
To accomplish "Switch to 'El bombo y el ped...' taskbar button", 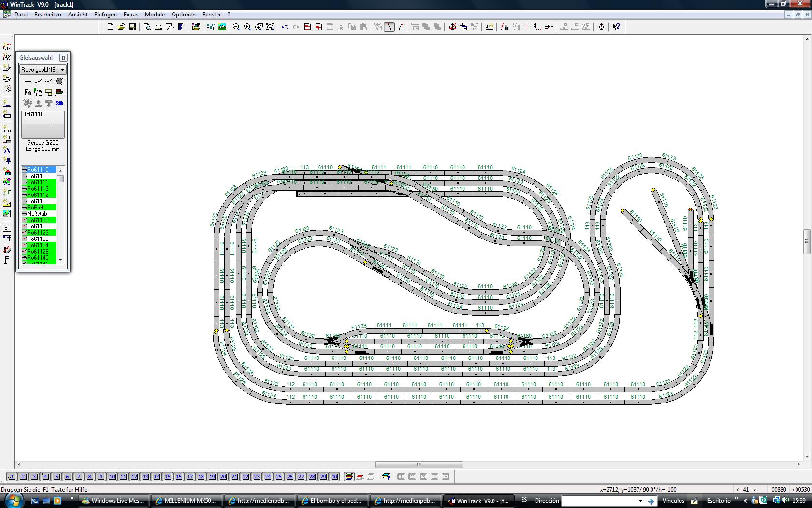I will point(332,501).
